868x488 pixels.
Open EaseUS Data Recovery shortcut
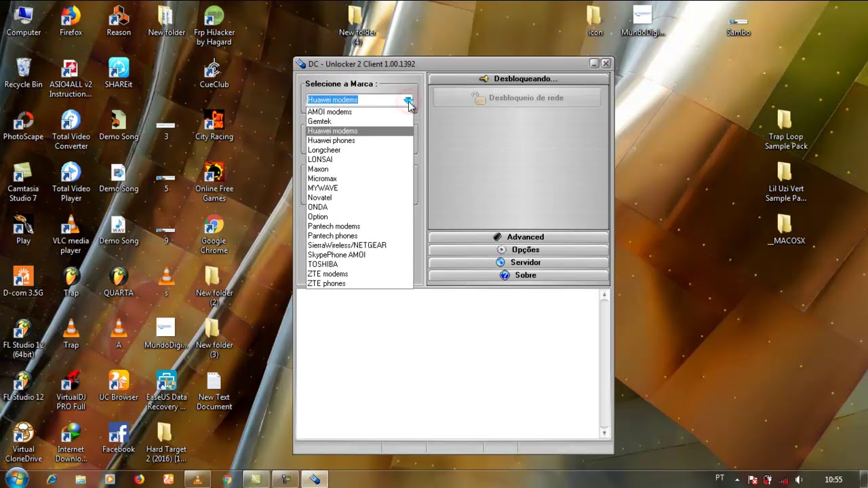pos(166,391)
